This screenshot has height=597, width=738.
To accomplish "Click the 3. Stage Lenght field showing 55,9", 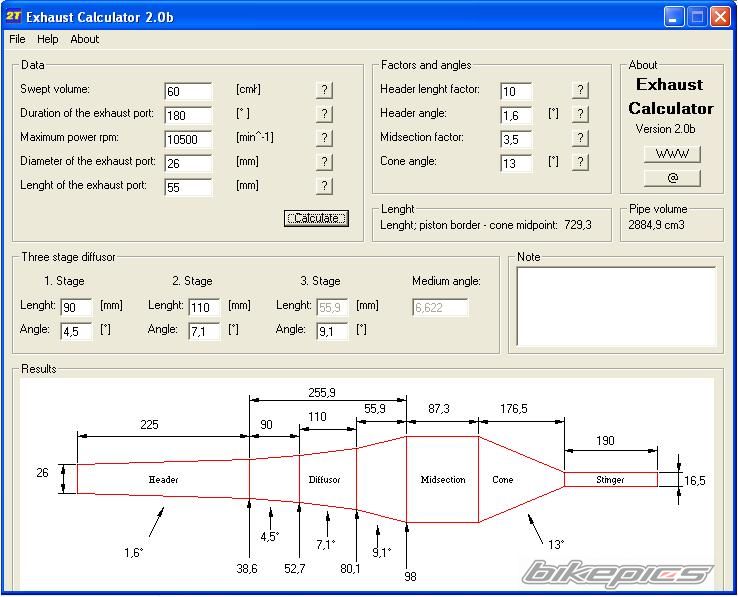I will [x=332, y=307].
